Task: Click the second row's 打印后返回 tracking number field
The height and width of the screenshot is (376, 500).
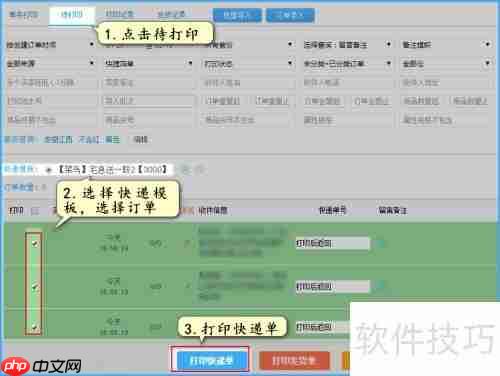Action: coord(332,286)
